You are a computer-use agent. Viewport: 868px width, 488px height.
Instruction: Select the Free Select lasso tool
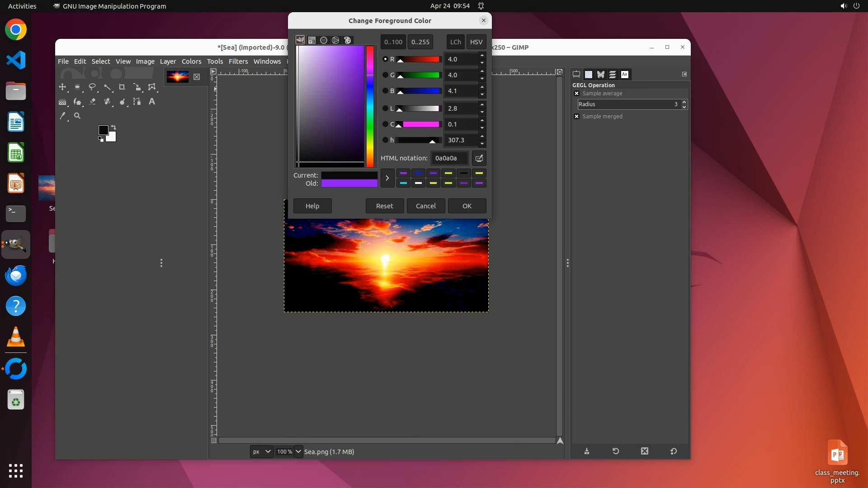[92, 87]
